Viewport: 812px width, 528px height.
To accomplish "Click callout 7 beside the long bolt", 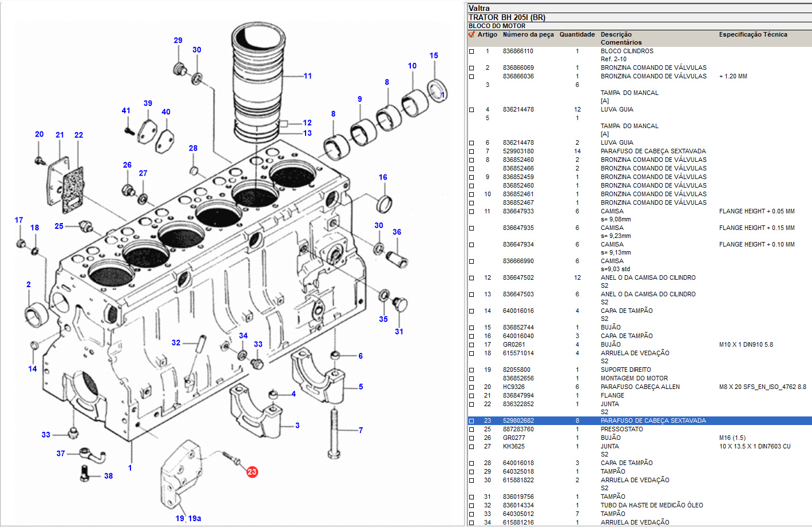I will (x=361, y=430).
